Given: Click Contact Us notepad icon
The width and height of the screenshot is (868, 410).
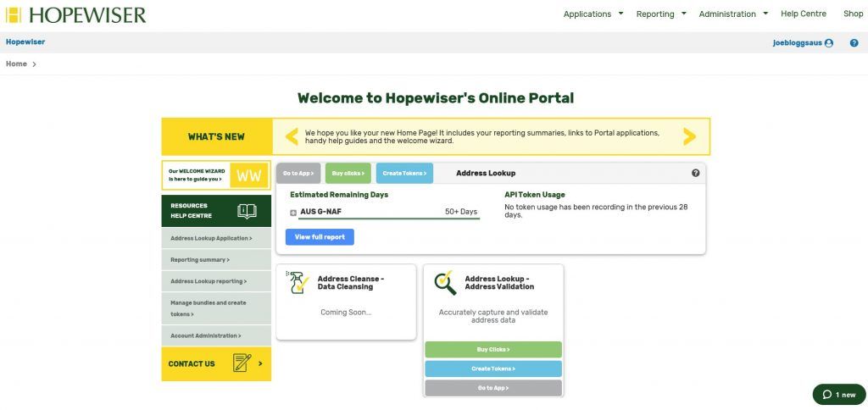Looking at the screenshot, I should coord(242,363).
